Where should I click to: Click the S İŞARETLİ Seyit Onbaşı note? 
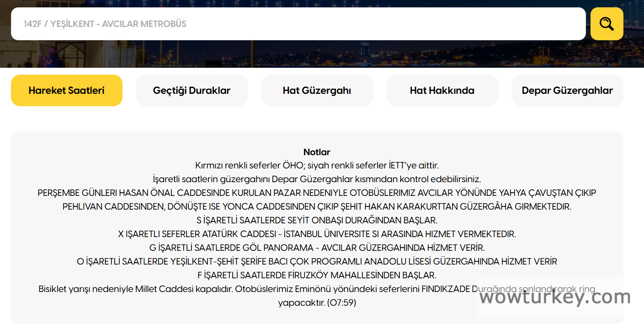pos(317,220)
